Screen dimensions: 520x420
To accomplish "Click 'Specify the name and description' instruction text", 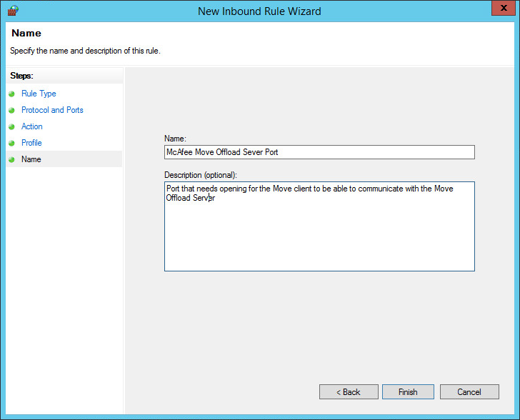I will [85, 51].
